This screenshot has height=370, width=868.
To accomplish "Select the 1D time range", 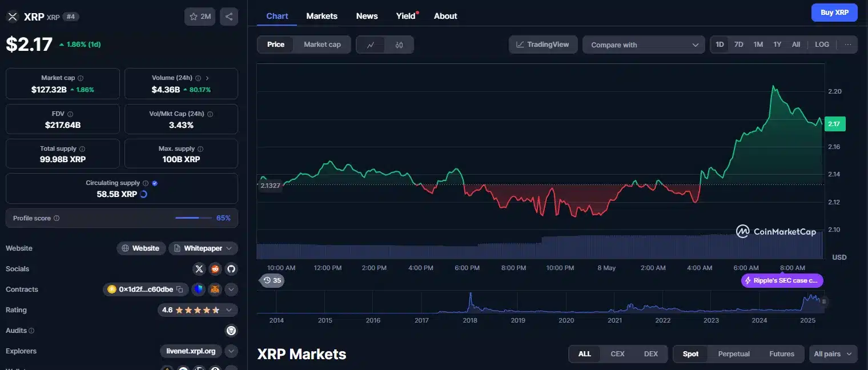I will [720, 45].
